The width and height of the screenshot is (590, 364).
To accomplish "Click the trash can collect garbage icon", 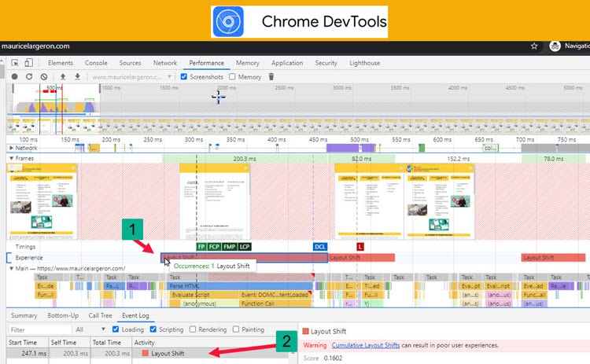I will click(x=271, y=77).
